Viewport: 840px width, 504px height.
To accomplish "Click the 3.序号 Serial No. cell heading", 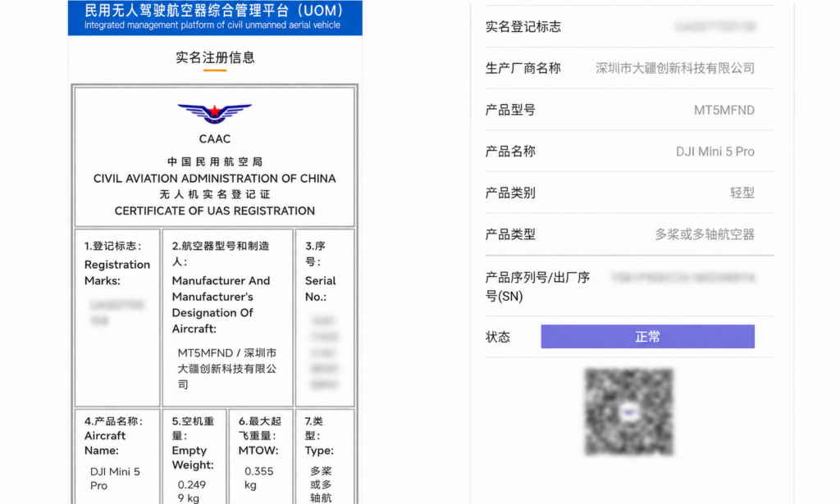I will 321,271.
